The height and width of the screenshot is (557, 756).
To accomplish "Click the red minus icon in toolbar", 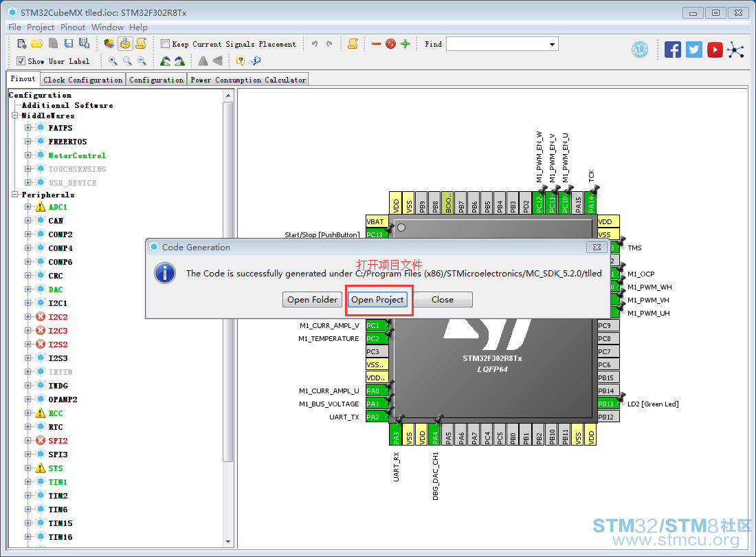I will click(x=376, y=44).
